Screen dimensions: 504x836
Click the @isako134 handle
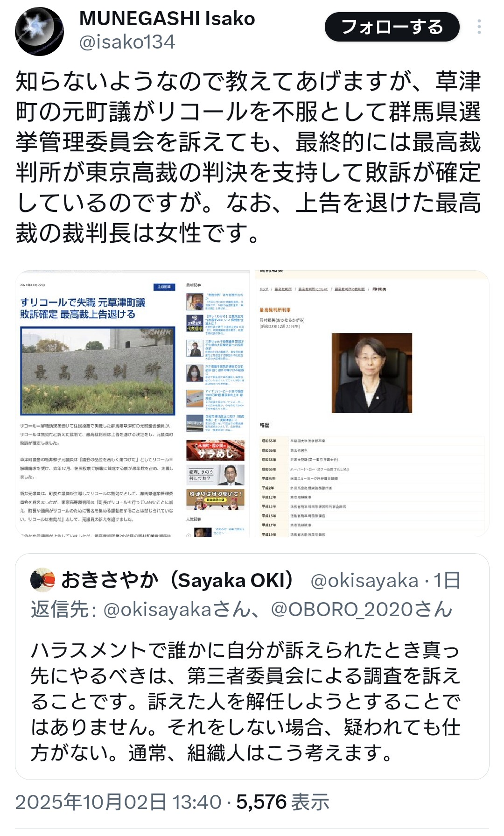pyautogui.click(x=127, y=42)
